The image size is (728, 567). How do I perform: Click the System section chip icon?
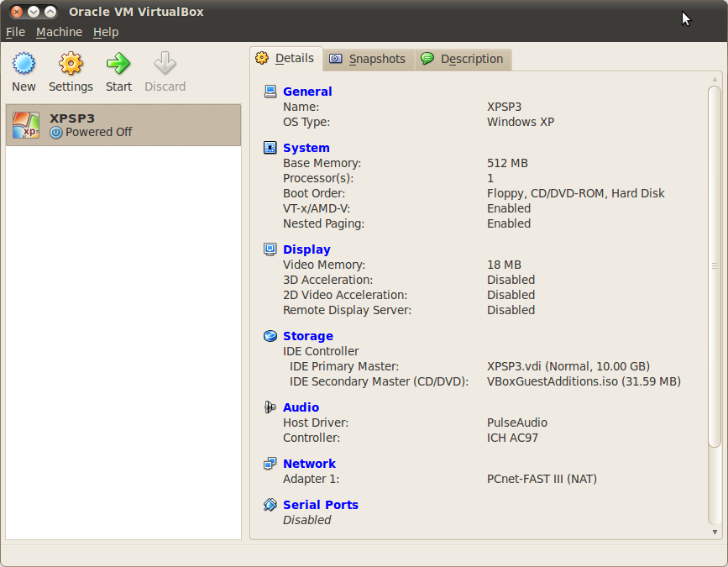click(270, 148)
